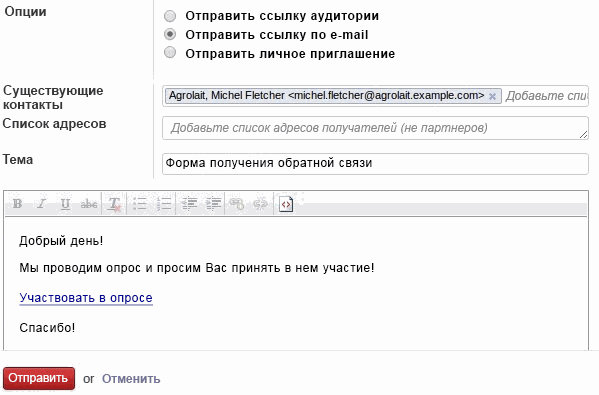Decrease paragraph indent
The image size is (599, 395).
(189, 204)
